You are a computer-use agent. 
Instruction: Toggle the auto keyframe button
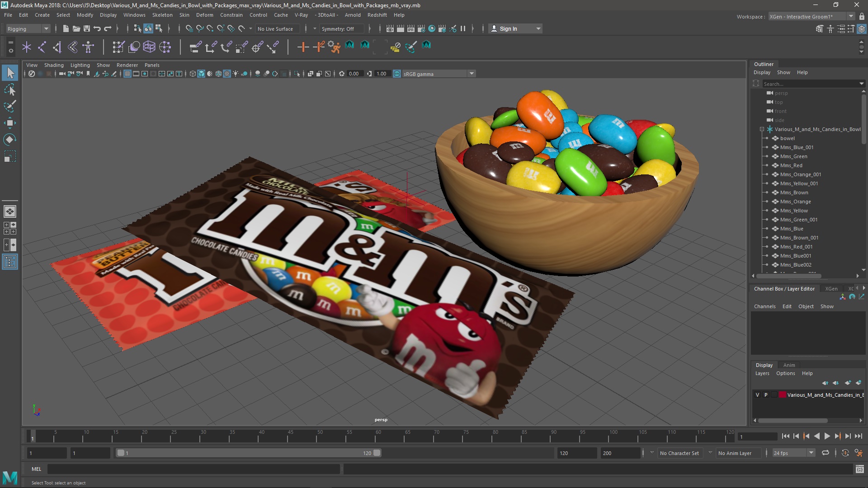point(845,453)
